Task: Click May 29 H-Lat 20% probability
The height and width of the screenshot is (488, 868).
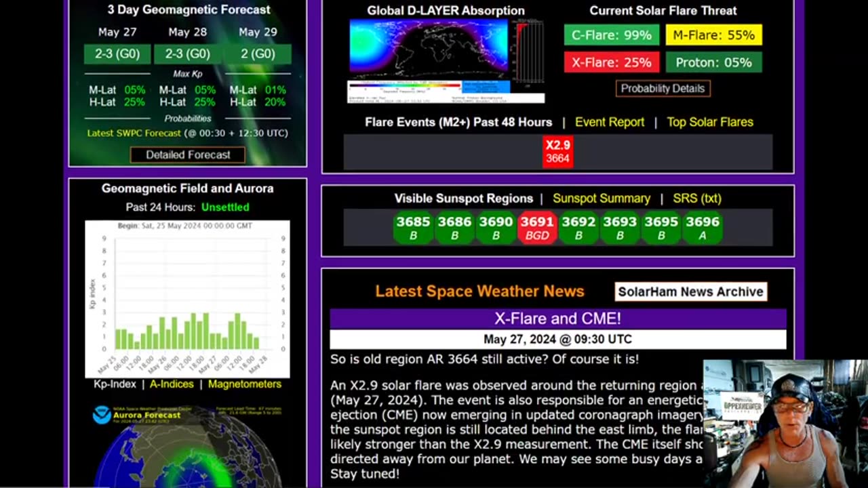Action: [x=258, y=102]
